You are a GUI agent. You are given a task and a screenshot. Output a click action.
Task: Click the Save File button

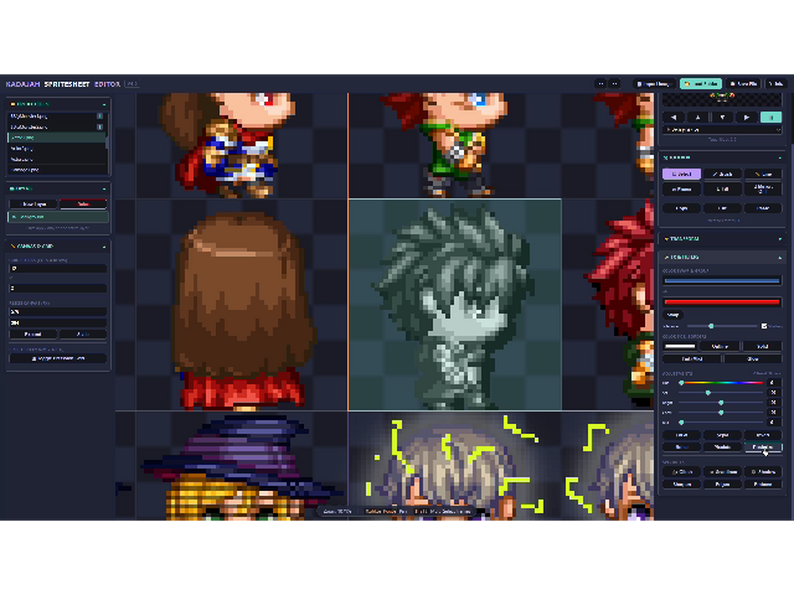tap(744, 84)
